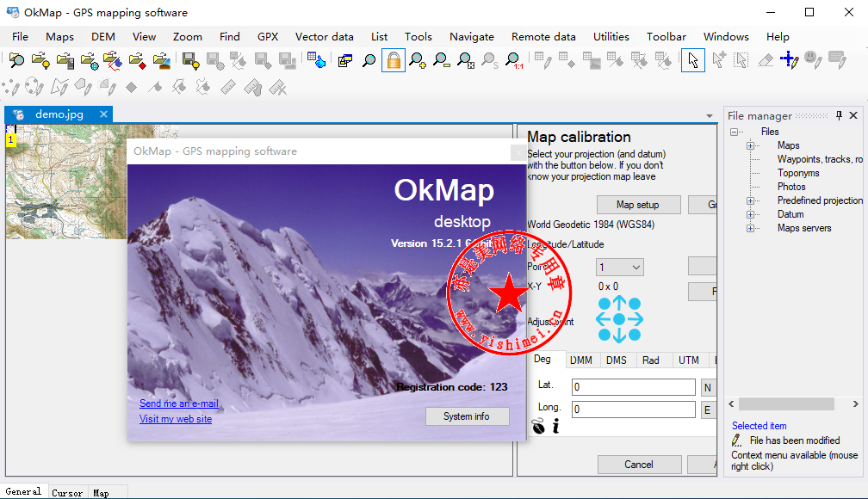Viewport: 868px width, 499px height.
Task: Expand the Datum tree node
Action: [x=751, y=214]
